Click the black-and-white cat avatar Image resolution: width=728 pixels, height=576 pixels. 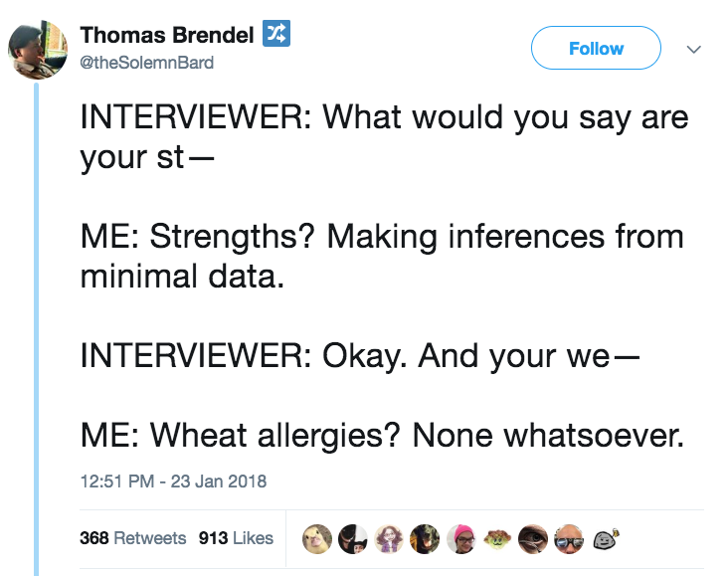pos(353,538)
